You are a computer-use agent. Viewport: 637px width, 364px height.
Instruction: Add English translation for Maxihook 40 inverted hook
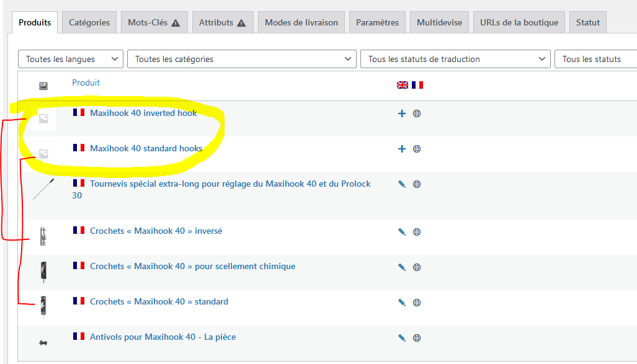(x=402, y=113)
